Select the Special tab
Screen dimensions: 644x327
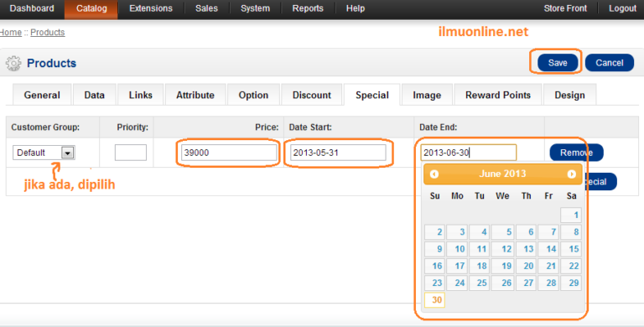pyautogui.click(x=372, y=95)
